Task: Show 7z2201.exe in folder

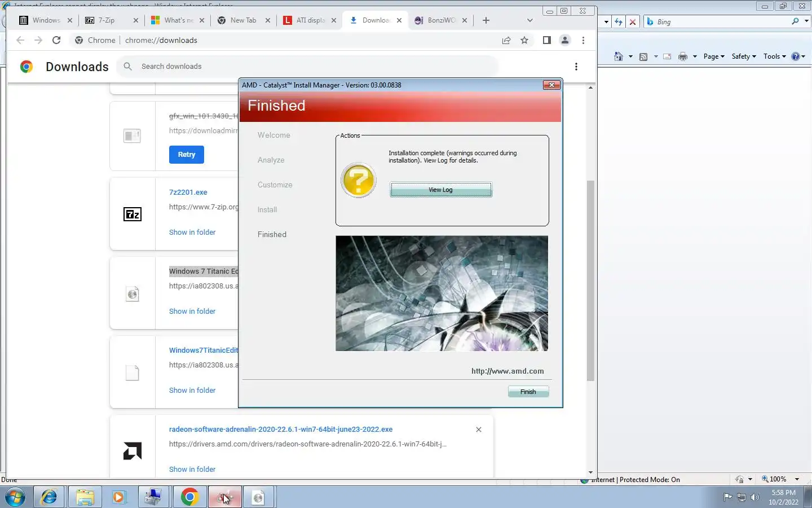Action: (x=192, y=232)
